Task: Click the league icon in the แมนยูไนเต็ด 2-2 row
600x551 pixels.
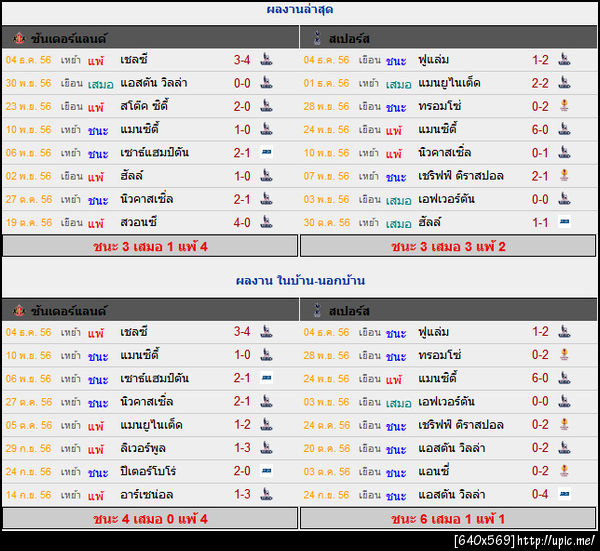Action: coord(564,83)
